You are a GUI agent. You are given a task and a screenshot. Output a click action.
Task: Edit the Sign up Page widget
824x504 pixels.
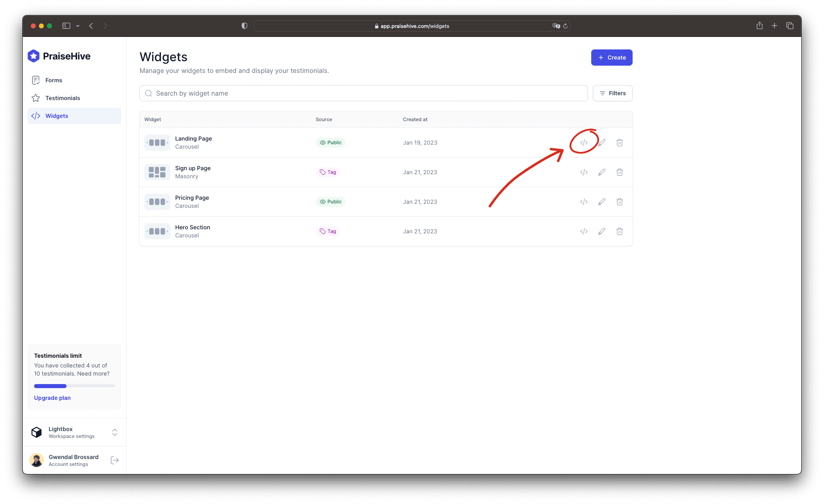(601, 172)
